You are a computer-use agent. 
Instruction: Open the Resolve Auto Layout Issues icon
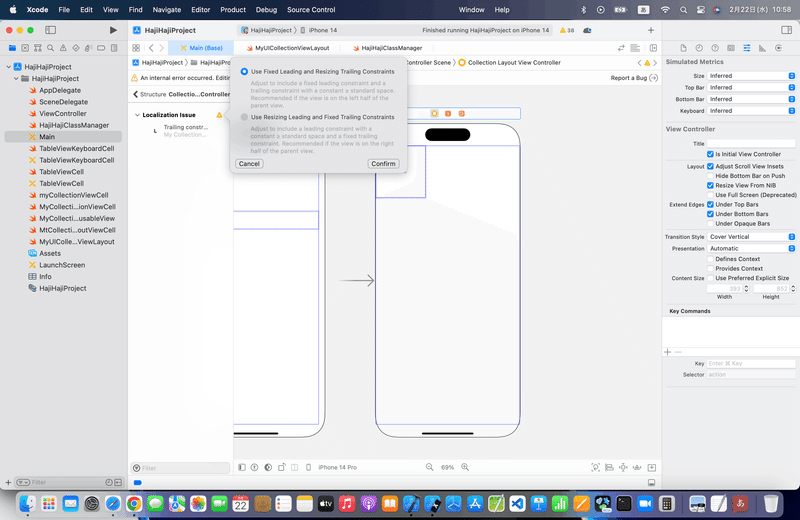[637, 467]
